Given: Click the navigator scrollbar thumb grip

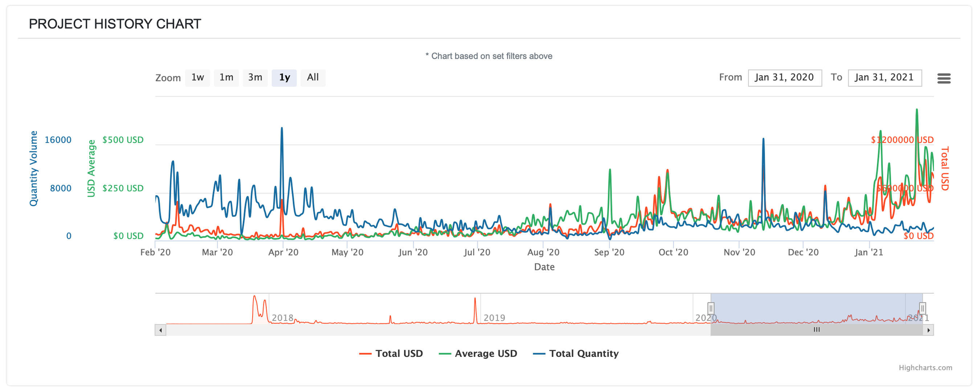Looking at the screenshot, I should [x=816, y=330].
